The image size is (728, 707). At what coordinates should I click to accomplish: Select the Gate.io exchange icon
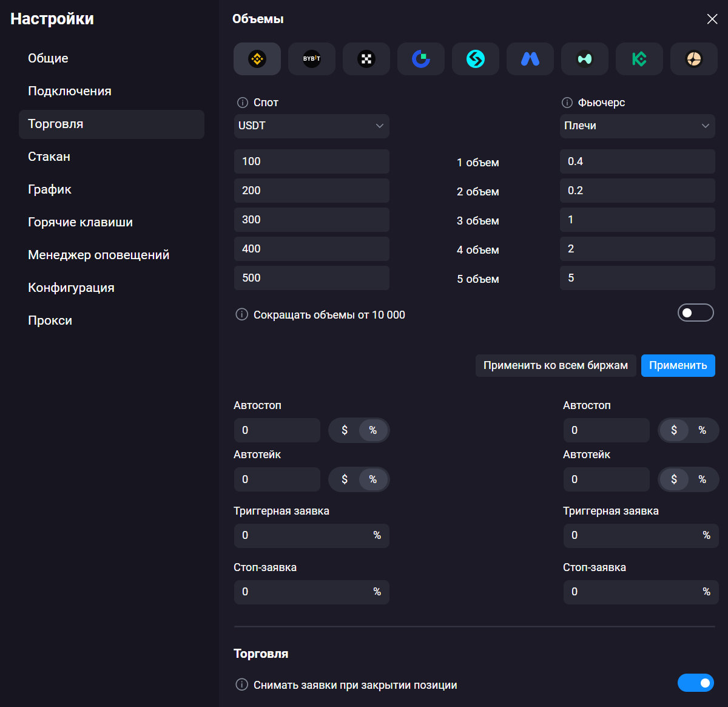pos(421,59)
